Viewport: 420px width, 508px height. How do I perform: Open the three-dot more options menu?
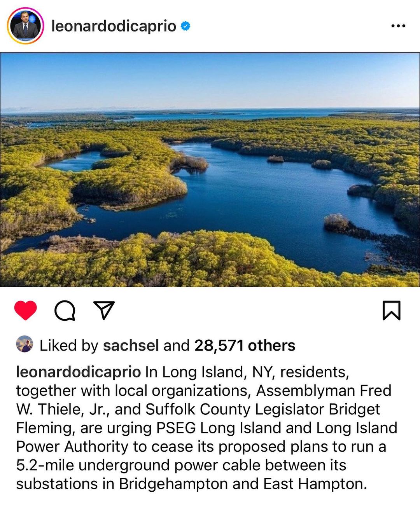(398, 26)
